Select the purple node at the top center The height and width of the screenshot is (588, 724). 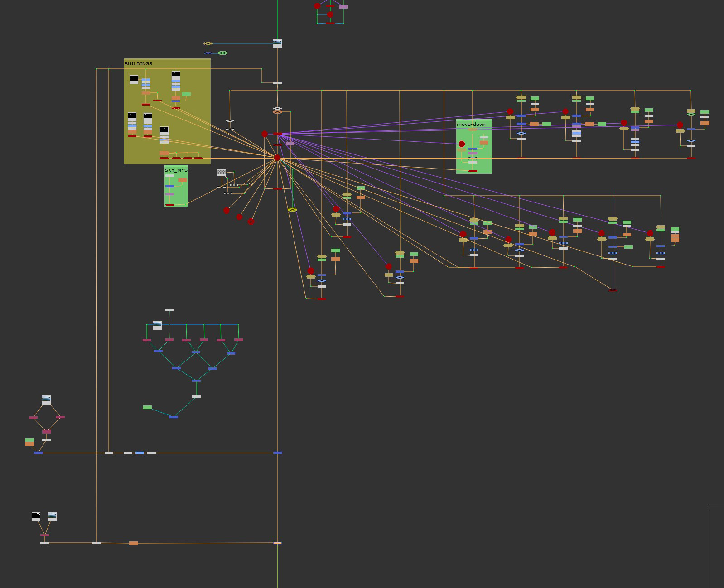click(x=343, y=7)
